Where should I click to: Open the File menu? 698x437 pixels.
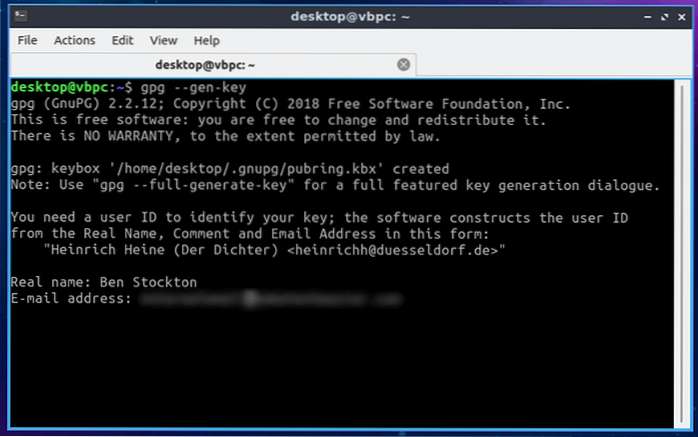point(27,41)
